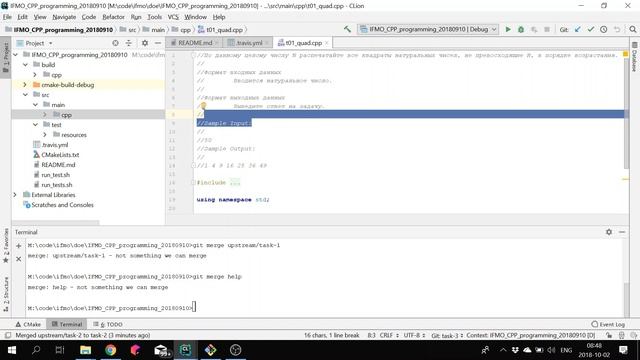Open the Refactor menu
The image size is (640, 360).
(113, 17)
